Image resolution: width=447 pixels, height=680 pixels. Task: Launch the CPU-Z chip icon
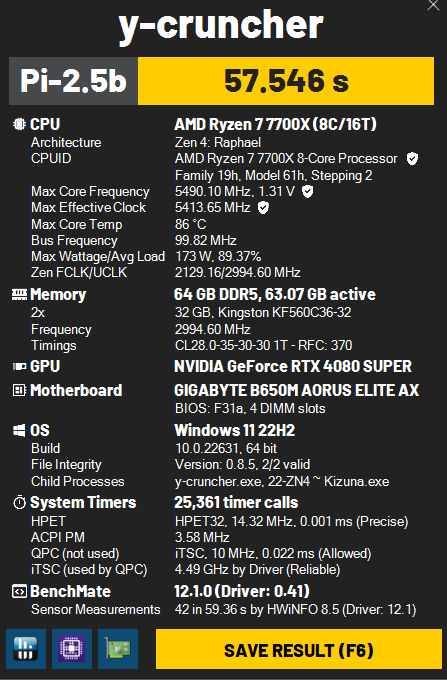[72, 648]
